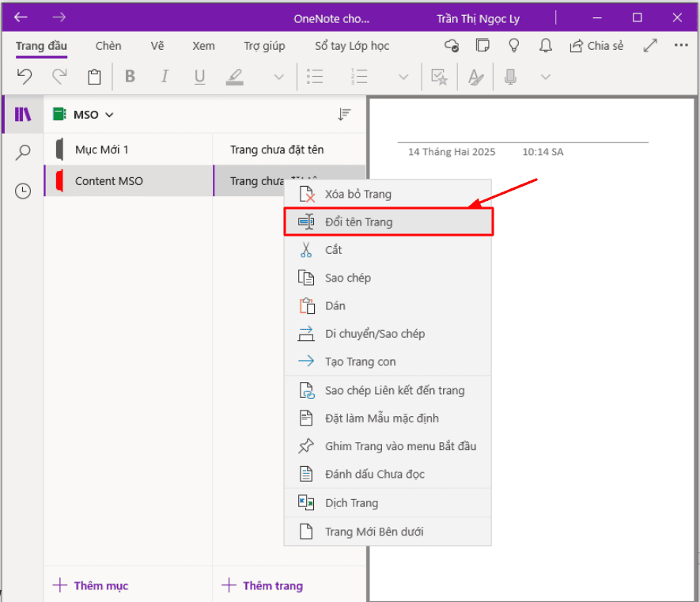
Task: Toggle underline formatting
Action: [x=199, y=77]
